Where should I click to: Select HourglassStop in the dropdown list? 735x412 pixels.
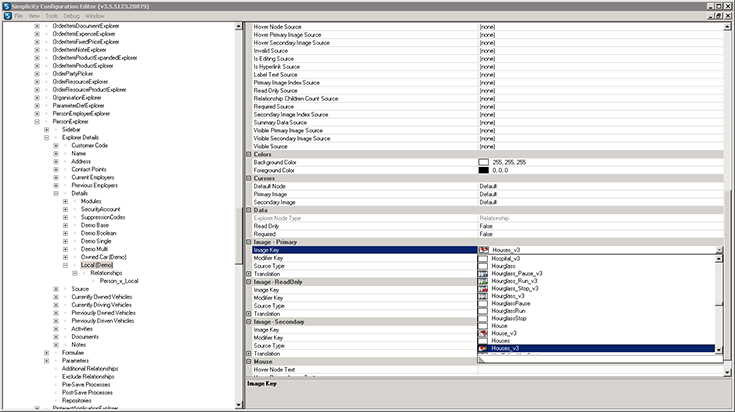[509, 318]
